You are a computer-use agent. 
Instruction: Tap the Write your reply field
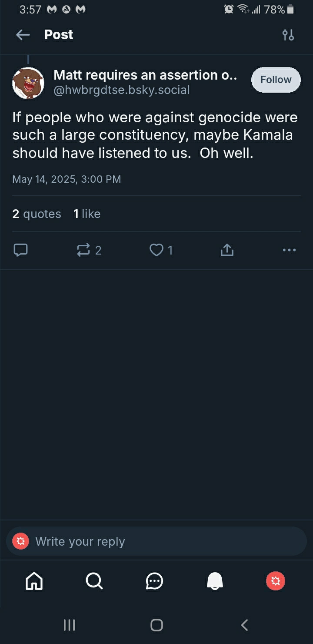[156, 541]
